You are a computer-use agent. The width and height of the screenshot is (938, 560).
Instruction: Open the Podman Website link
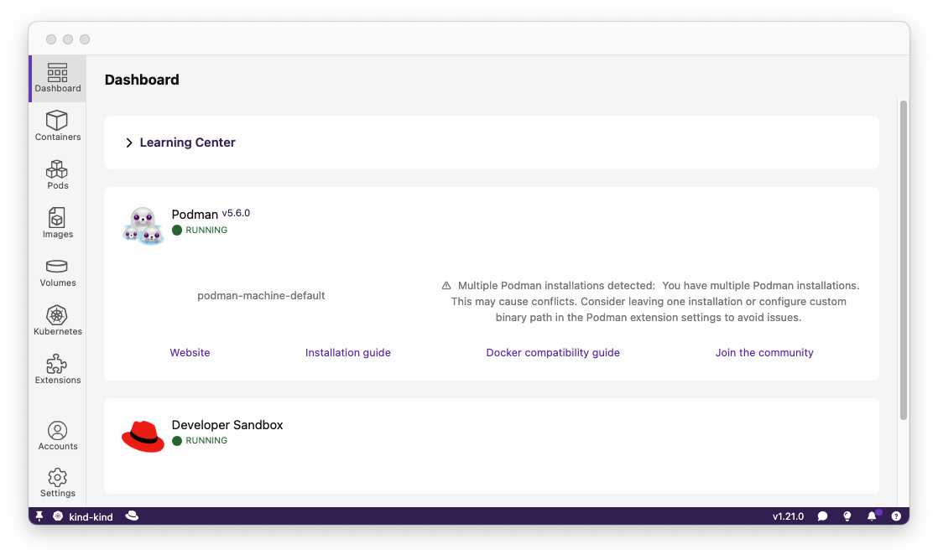190,352
